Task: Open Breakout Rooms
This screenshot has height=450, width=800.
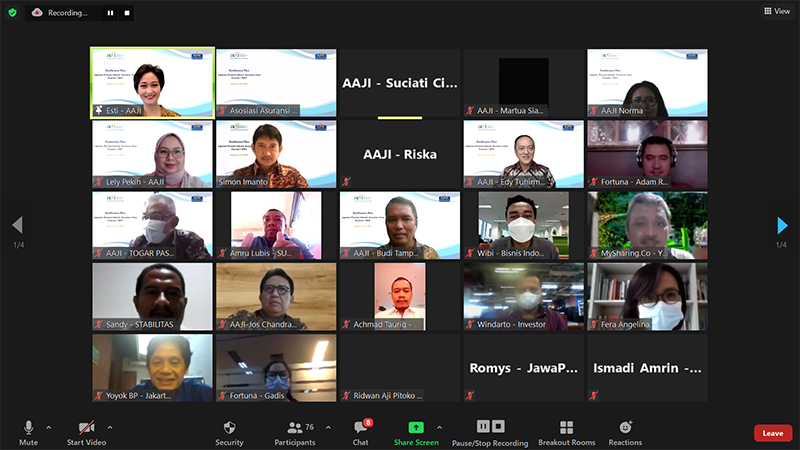Action: coord(566,433)
